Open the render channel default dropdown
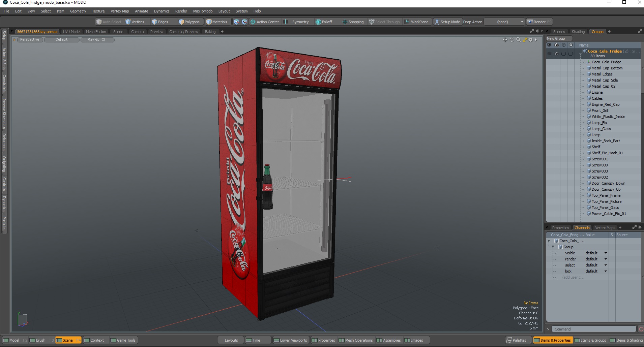Viewport: 644px width, 347px height. (596, 259)
